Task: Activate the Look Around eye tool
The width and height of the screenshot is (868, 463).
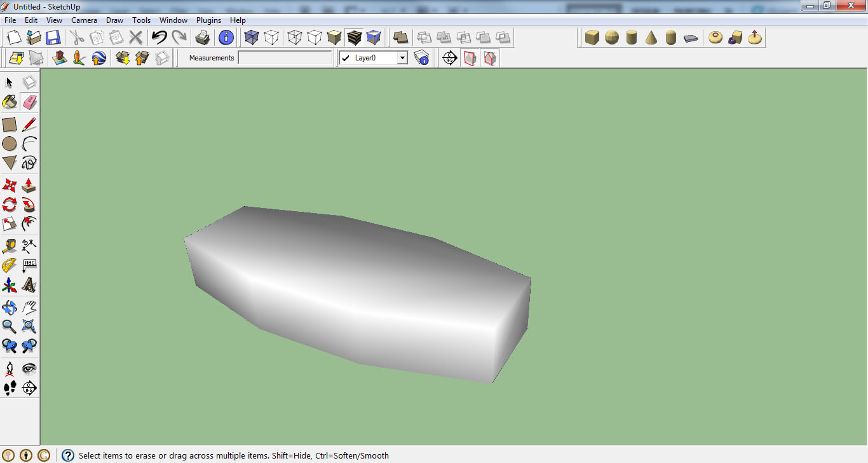Action: [29, 369]
